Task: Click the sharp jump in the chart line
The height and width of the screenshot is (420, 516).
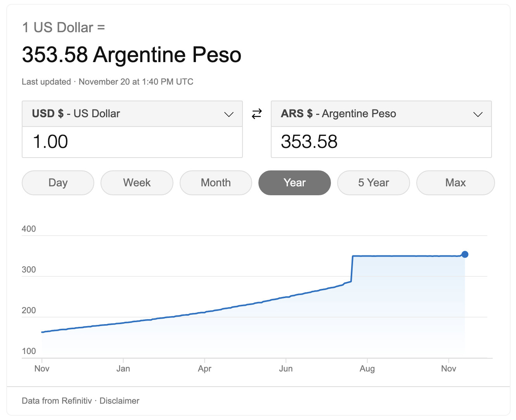Action: [x=352, y=269]
